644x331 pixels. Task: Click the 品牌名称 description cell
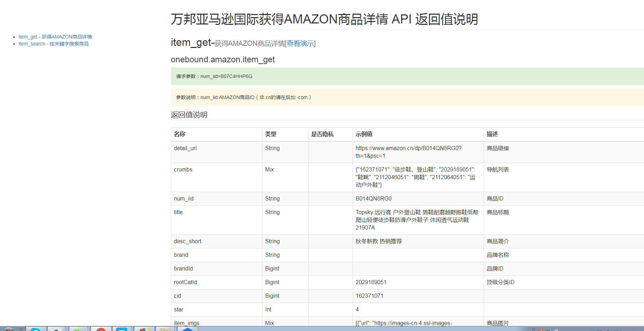pos(564,255)
